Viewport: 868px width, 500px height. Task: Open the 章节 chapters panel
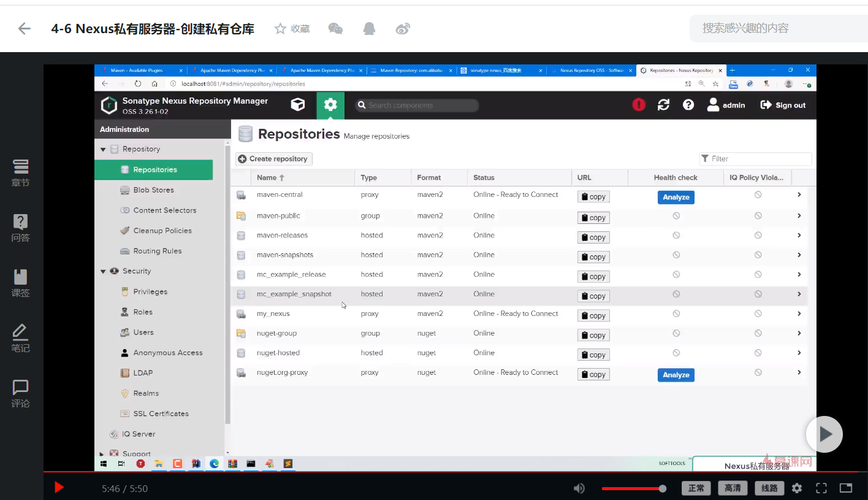tap(20, 173)
